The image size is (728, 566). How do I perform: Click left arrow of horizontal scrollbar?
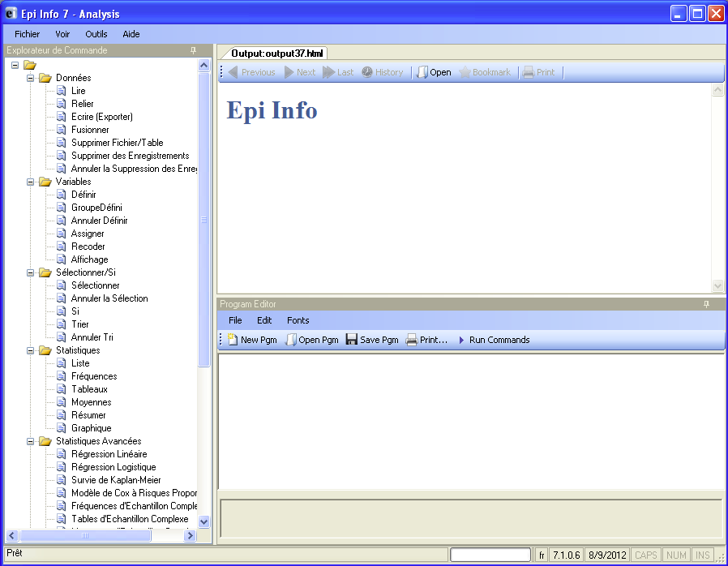coord(12,536)
